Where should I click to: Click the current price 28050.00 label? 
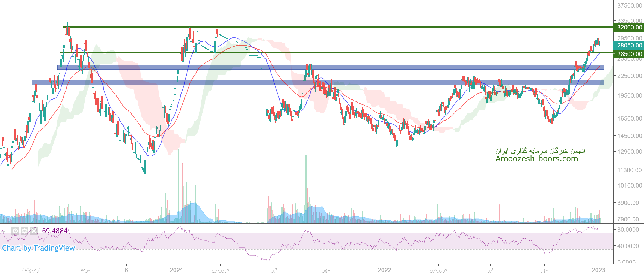(629, 45)
